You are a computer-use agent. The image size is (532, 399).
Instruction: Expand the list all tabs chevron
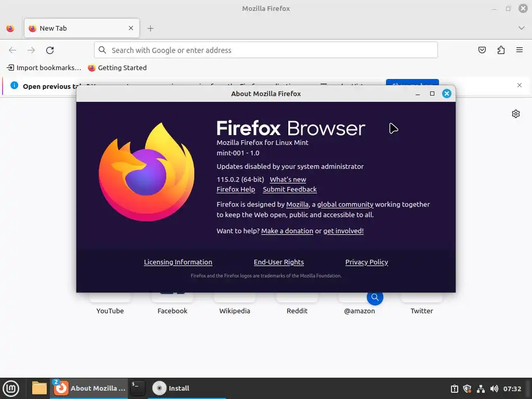tap(522, 28)
